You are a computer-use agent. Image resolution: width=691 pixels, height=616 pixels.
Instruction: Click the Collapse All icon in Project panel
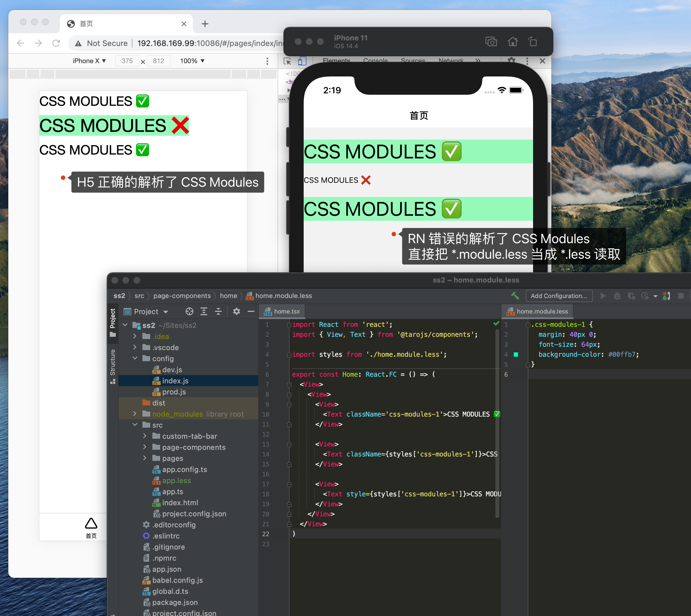point(218,311)
